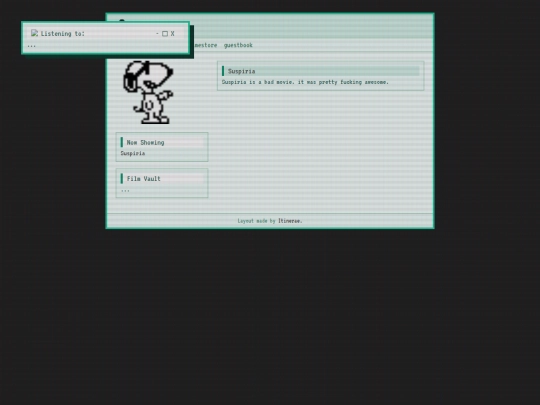Click the ellipsis under Film Vault
This screenshot has height=405, width=540.
click(x=125, y=190)
